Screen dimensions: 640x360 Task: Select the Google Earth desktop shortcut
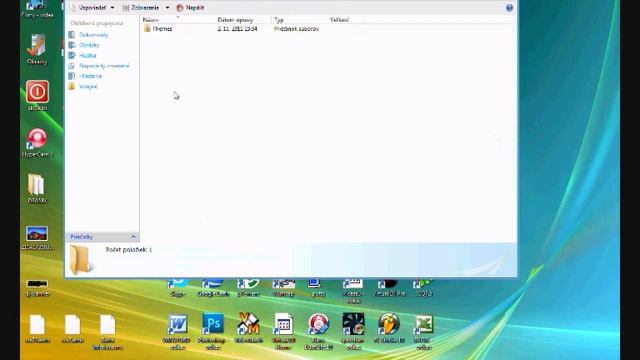(x=213, y=287)
